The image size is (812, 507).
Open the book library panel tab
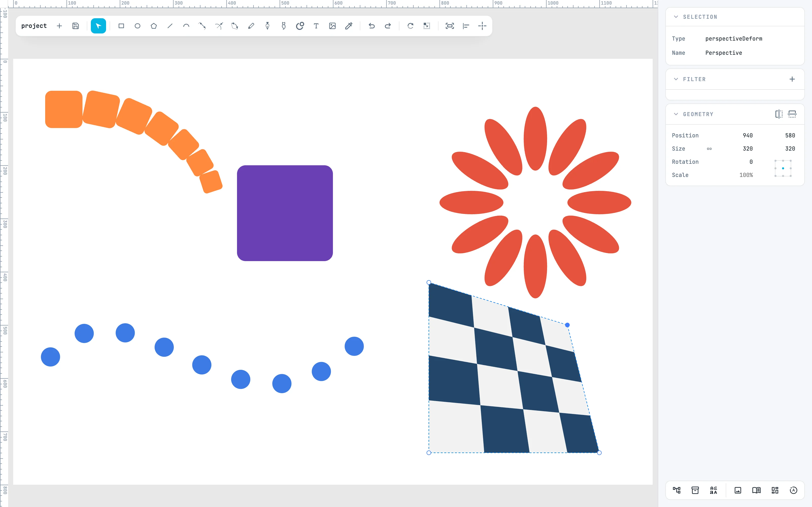[x=756, y=490]
